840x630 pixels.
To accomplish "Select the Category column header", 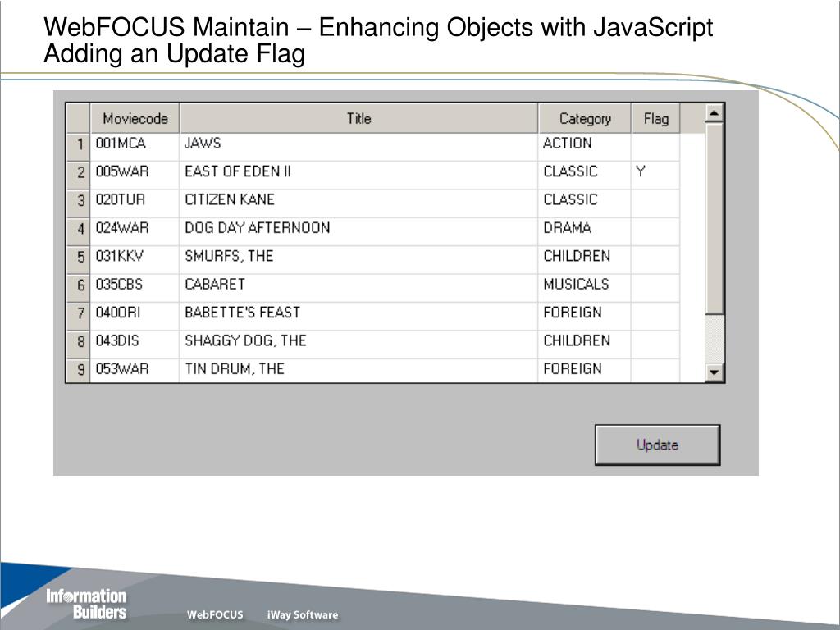I will coord(585,118).
